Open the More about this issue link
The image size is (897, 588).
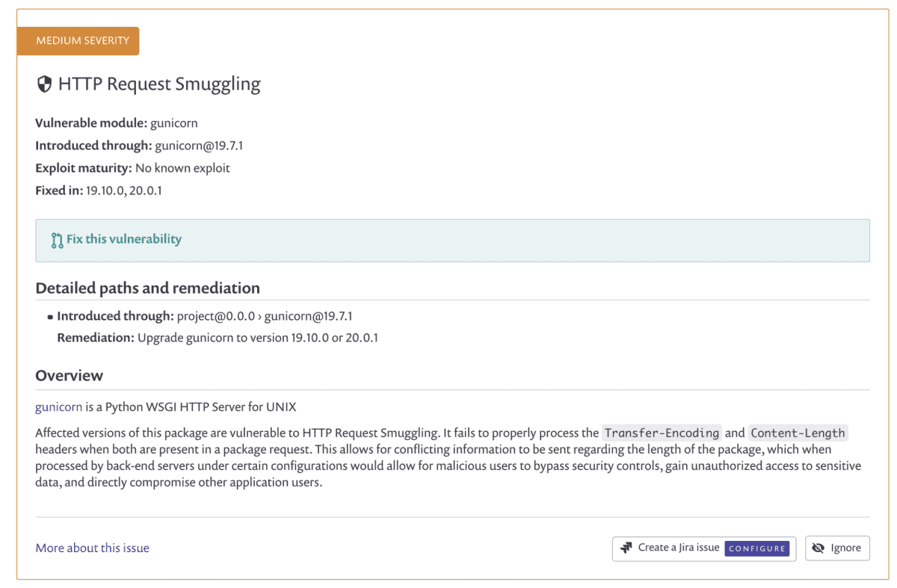pyautogui.click(x=92, y=548)
